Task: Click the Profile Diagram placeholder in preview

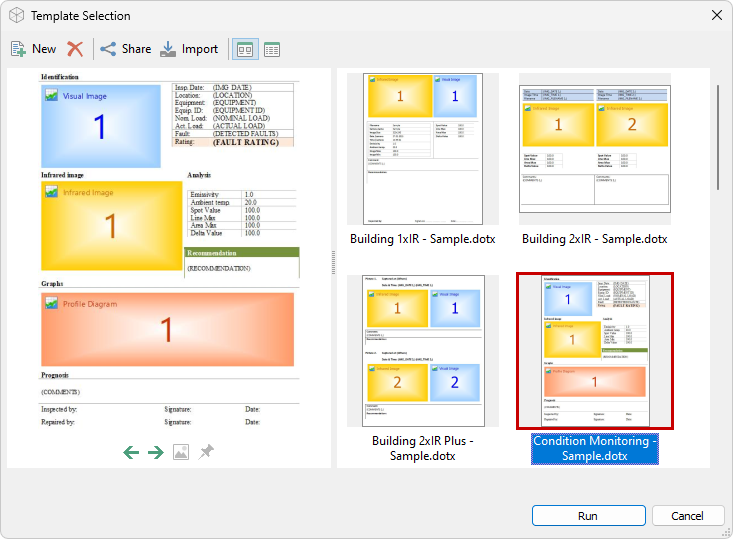Action: [167, 330]
